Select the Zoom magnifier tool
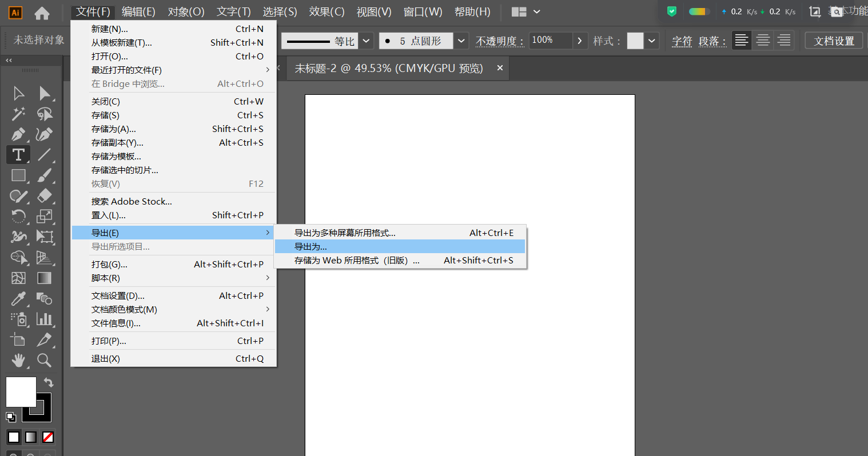 (45, 360)
